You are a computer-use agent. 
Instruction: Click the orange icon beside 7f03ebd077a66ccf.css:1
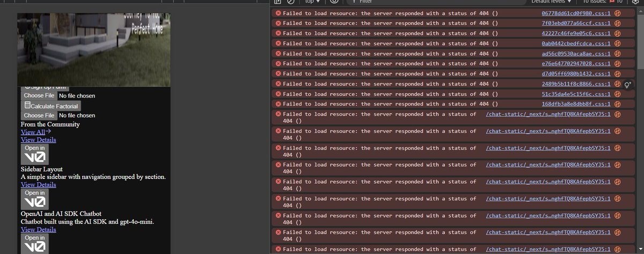tap(618, 23)
